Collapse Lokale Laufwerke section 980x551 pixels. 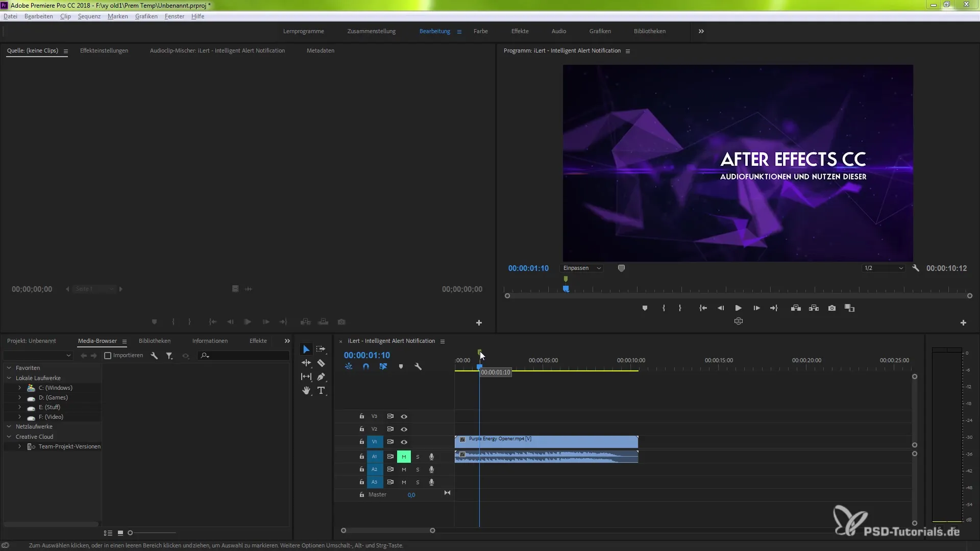(x=9, y=378)
